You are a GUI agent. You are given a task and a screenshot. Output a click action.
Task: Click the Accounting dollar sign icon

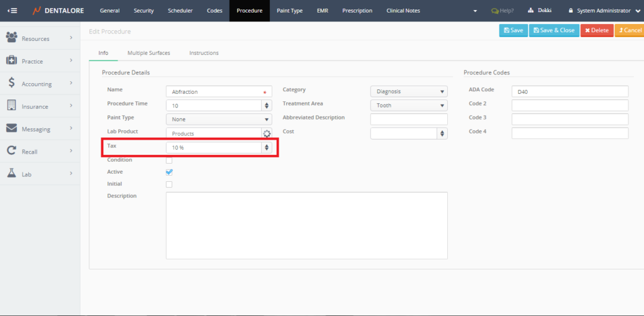[x=11, y=83]
